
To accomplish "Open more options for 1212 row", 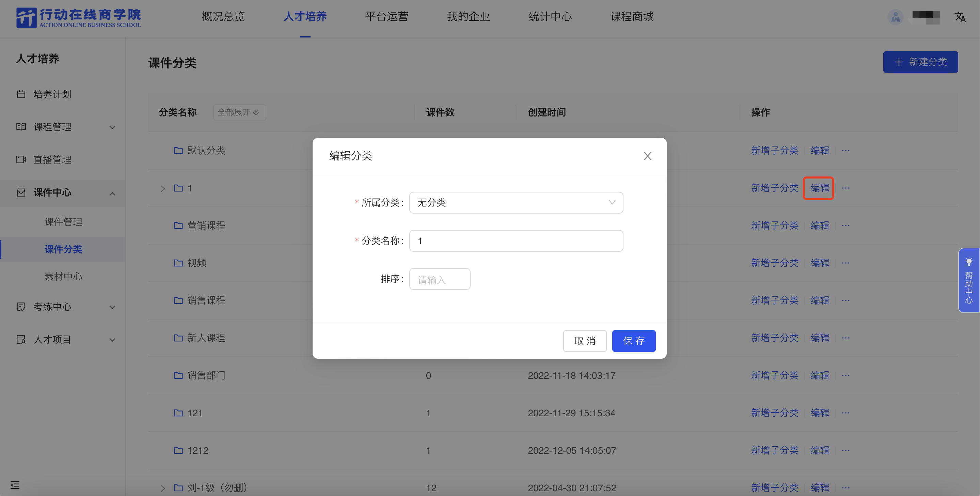I will click(846, 450).
